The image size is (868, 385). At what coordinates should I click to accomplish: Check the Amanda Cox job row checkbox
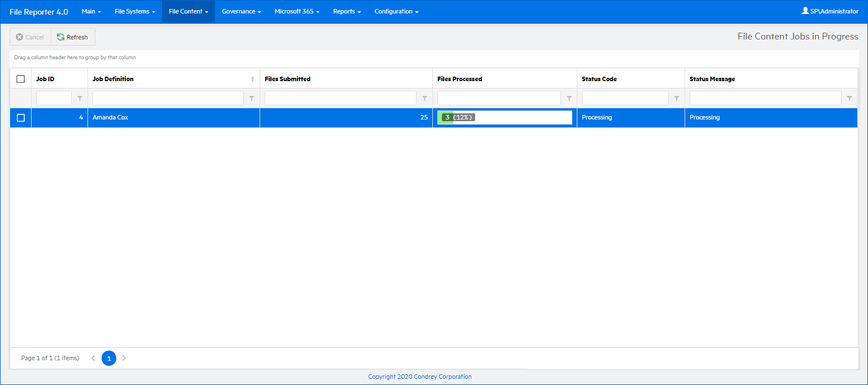pyautogui.click(x=21, y=118)
